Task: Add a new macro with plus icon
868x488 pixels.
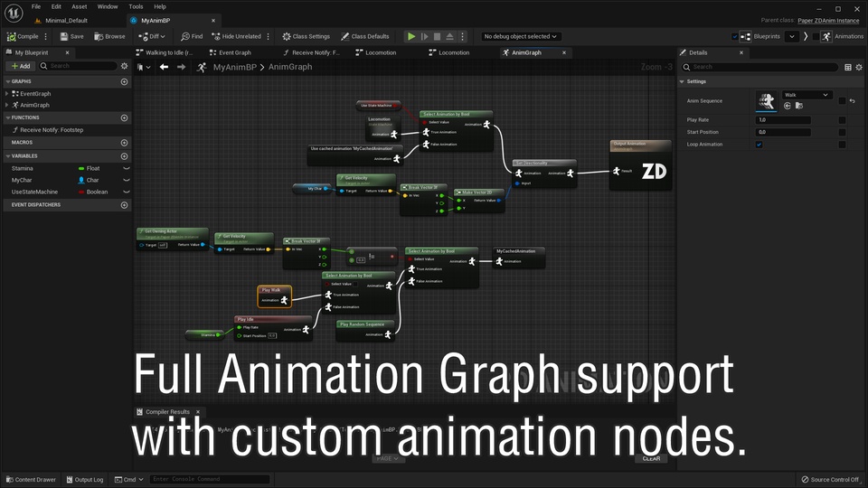Action: 125,143
